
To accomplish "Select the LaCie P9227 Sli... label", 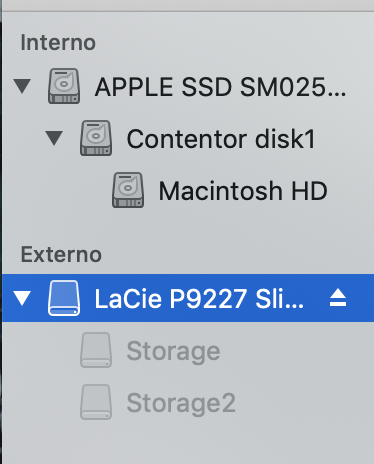I will point(199,299).
